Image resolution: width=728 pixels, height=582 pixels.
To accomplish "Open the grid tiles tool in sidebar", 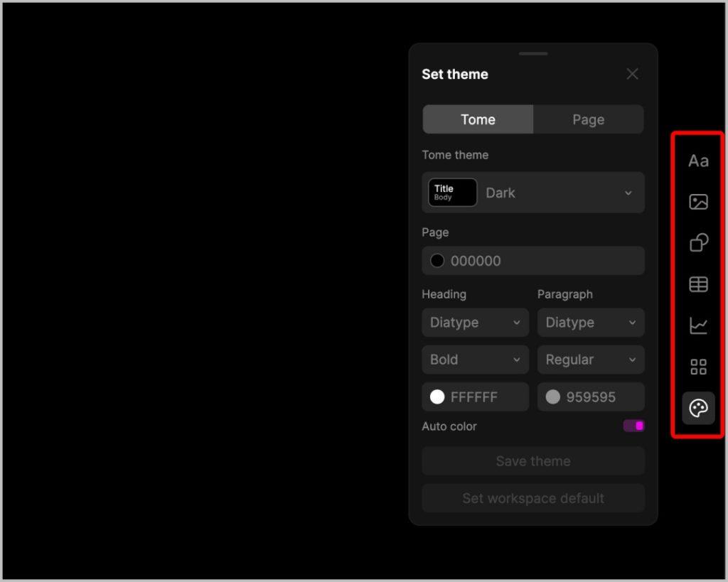I will pos(698,367).
